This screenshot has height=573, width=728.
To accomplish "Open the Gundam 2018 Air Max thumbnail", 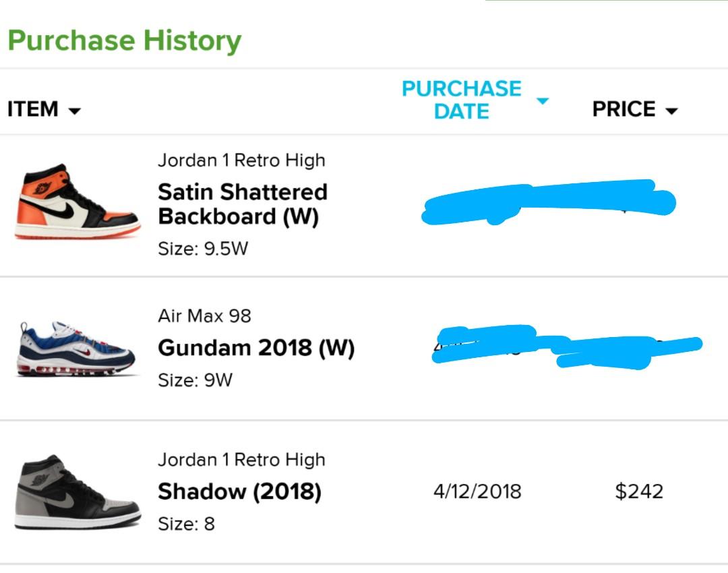I will [76, 349].
